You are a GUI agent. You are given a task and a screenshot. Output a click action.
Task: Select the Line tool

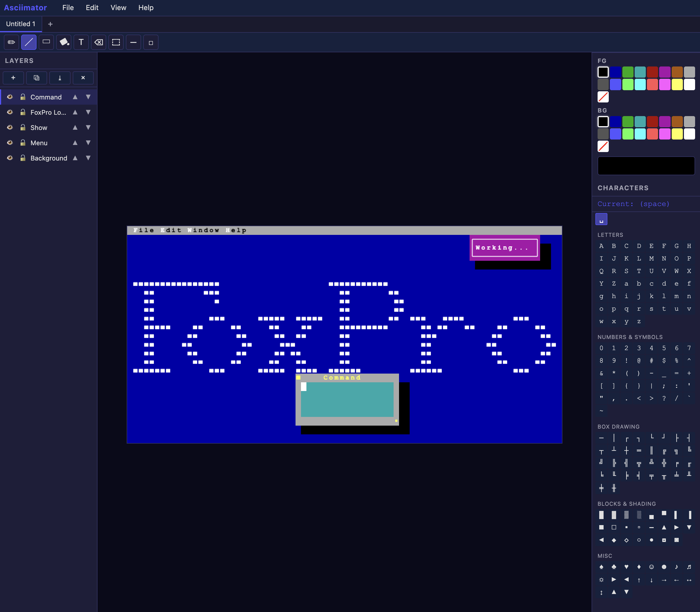(29, 42)
